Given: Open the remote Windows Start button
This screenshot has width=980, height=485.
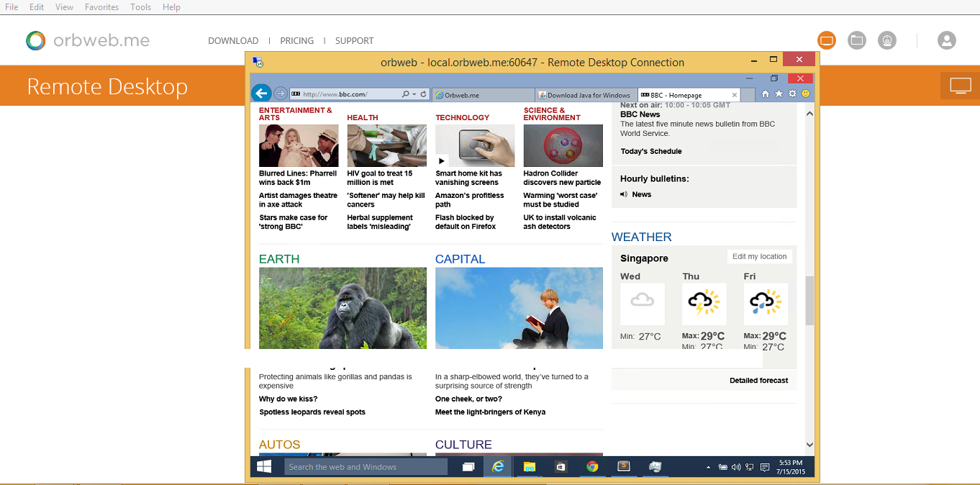Looking at the screenshot, I should coord(264,466).
